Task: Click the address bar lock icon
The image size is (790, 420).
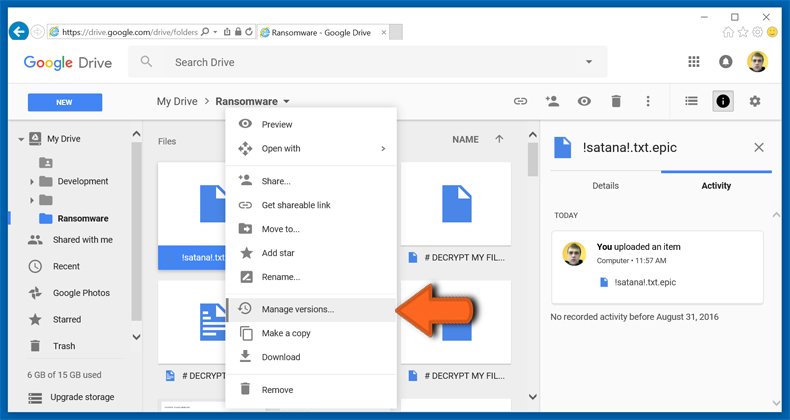Action: click(x=238, y=32)
